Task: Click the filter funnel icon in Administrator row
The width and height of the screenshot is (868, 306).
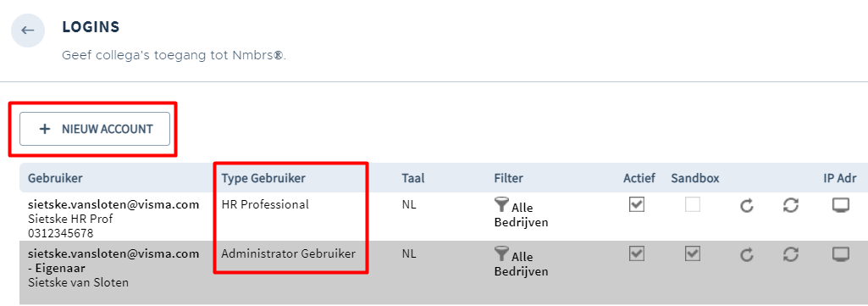Action: 501,254
